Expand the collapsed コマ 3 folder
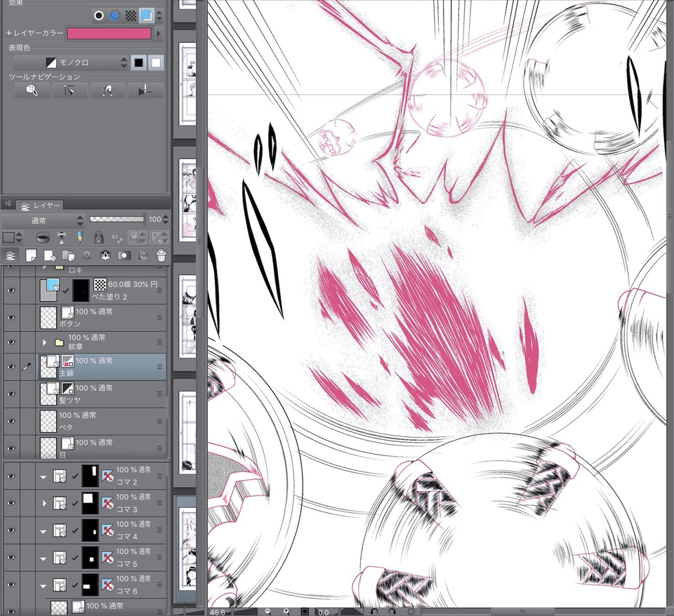Image resolution: width=674 pixels, height=616 pixels. pyautogui.click(x=45, y=503)
